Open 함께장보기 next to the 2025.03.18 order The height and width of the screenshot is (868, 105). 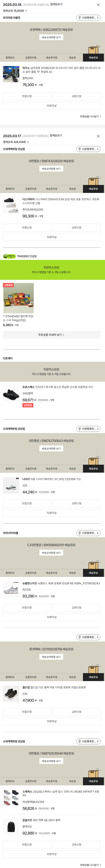56,4
